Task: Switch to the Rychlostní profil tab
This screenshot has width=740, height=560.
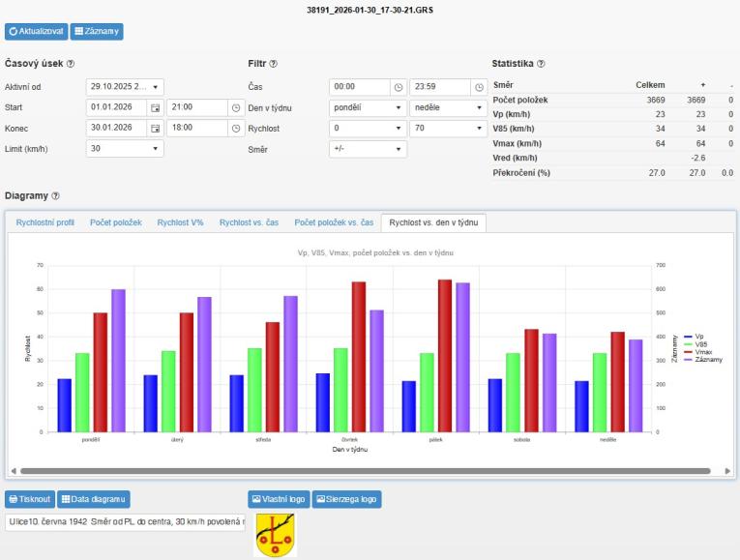Action: (46, 222)
